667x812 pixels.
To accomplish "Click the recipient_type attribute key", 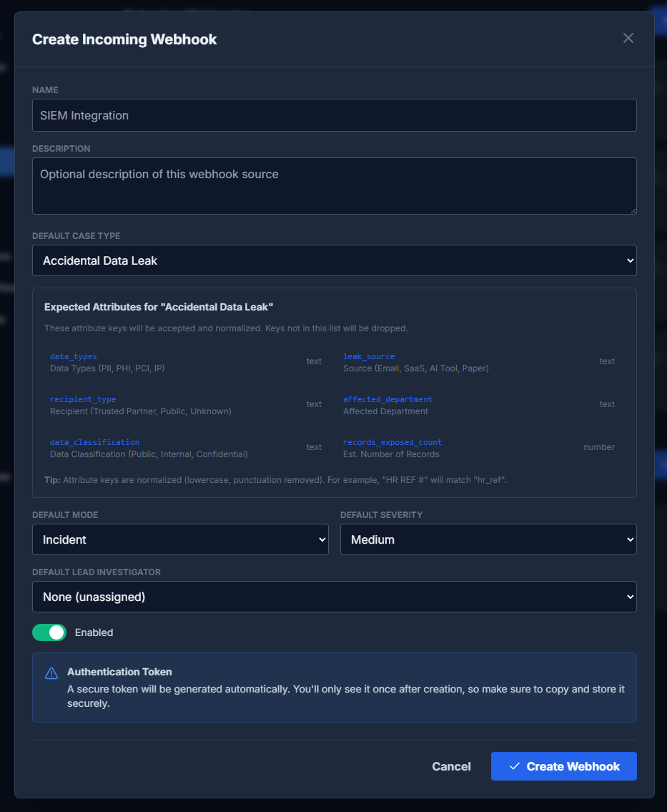I will 83,398.
